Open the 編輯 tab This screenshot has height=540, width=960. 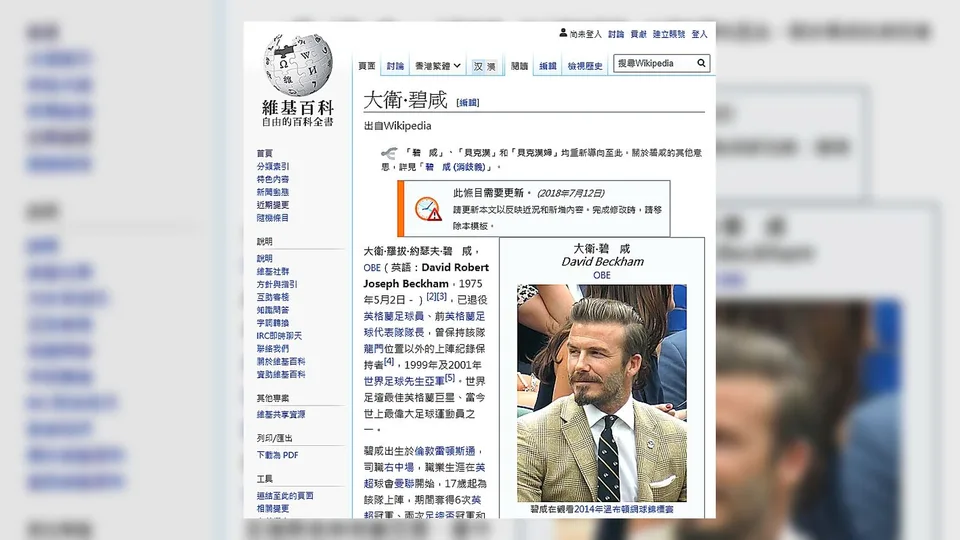pos(547,66)
